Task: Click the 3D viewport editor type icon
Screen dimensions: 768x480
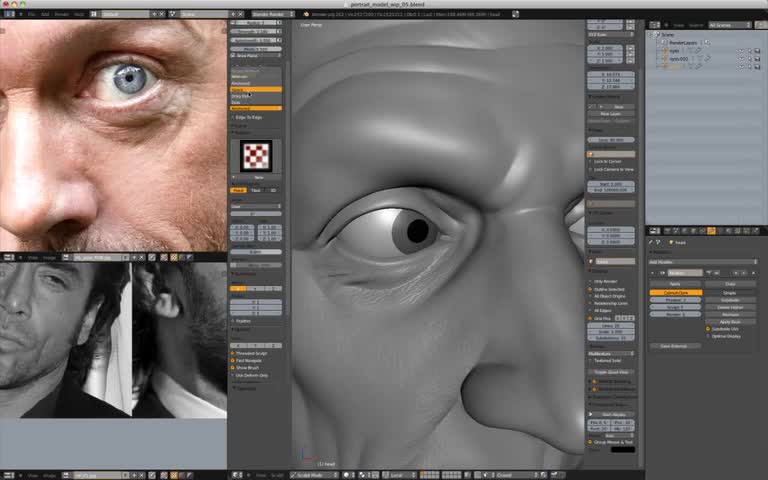Action: [237, 475]
